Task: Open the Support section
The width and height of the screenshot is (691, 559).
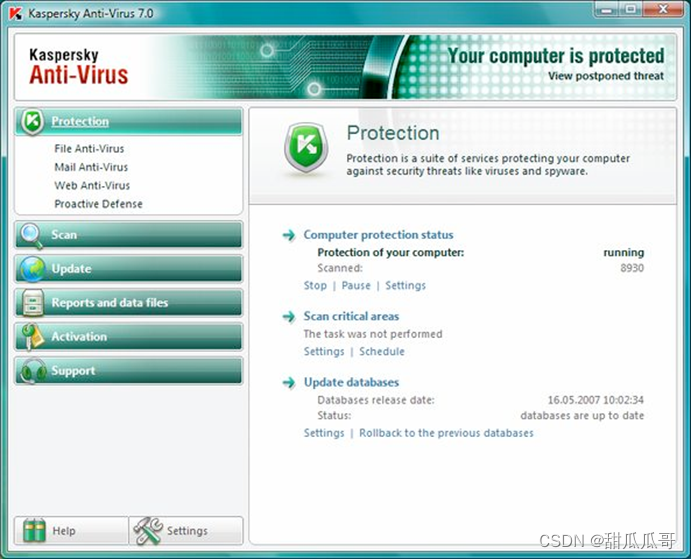Action: point(128,370)
